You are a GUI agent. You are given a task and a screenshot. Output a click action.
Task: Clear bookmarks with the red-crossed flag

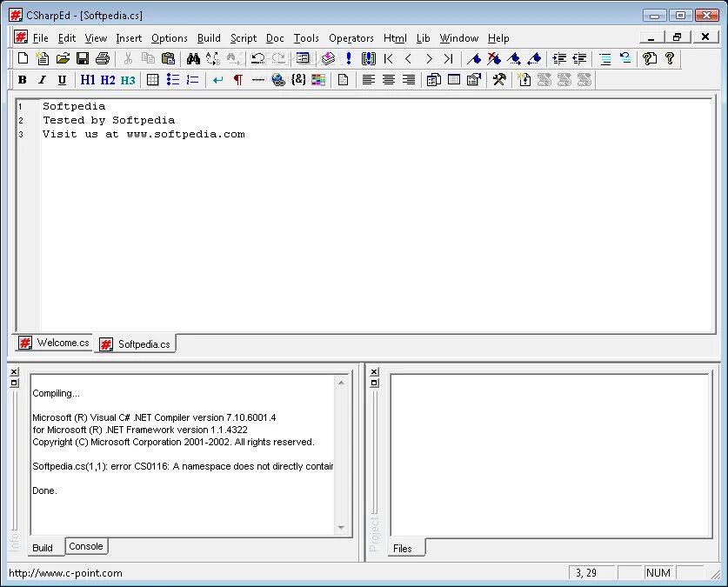coord(494,58)
